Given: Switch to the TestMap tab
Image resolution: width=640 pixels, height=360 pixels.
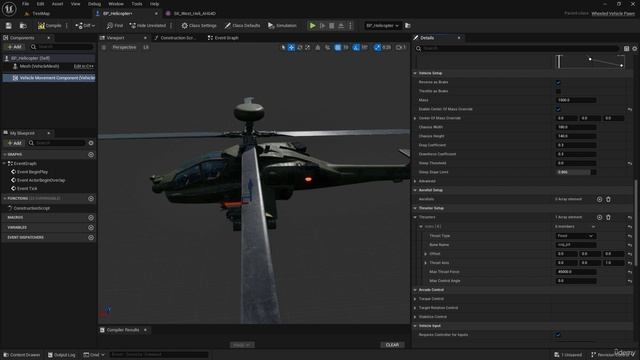Looking at the screenshot, I should click(41, 13).
